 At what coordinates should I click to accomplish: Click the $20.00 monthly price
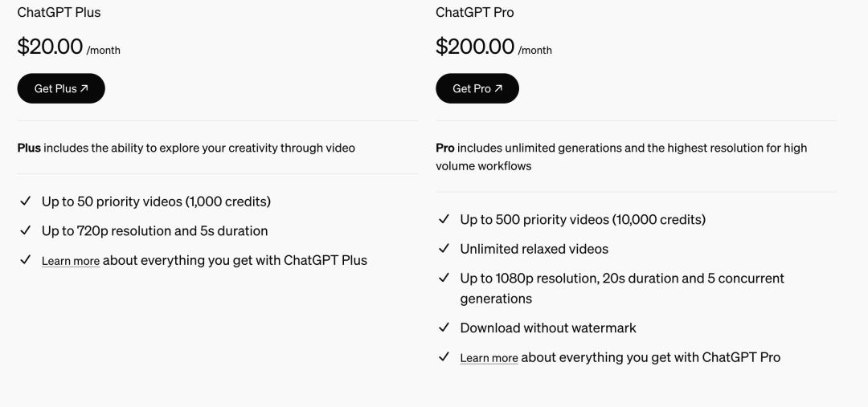coord(51,47)
